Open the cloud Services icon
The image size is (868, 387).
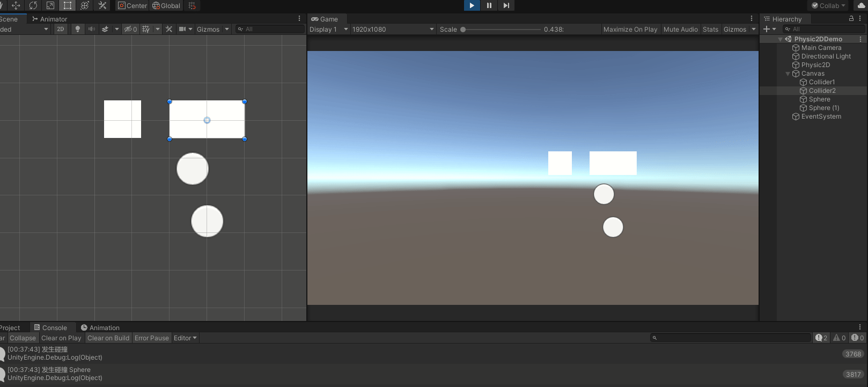[x=862, y=5]
